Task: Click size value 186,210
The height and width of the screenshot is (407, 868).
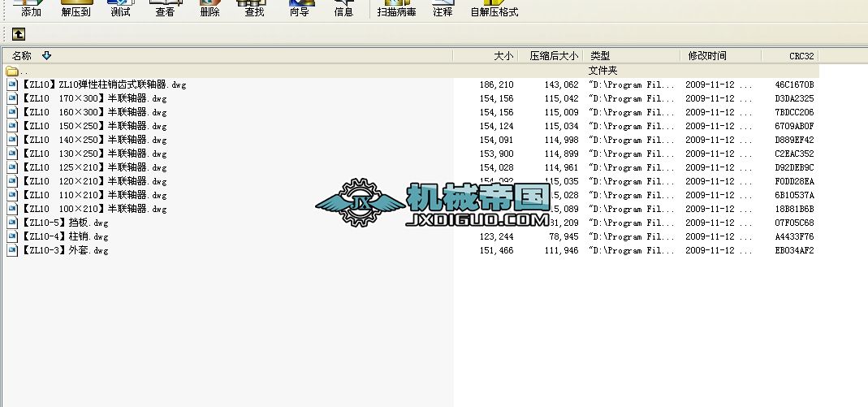Action: click(x=497, y=84)
